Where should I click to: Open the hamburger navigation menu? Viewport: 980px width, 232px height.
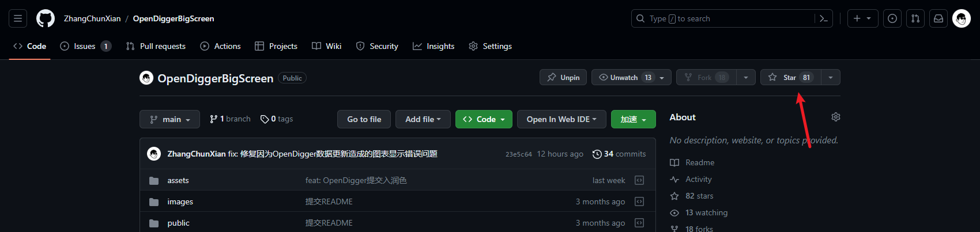18,18
